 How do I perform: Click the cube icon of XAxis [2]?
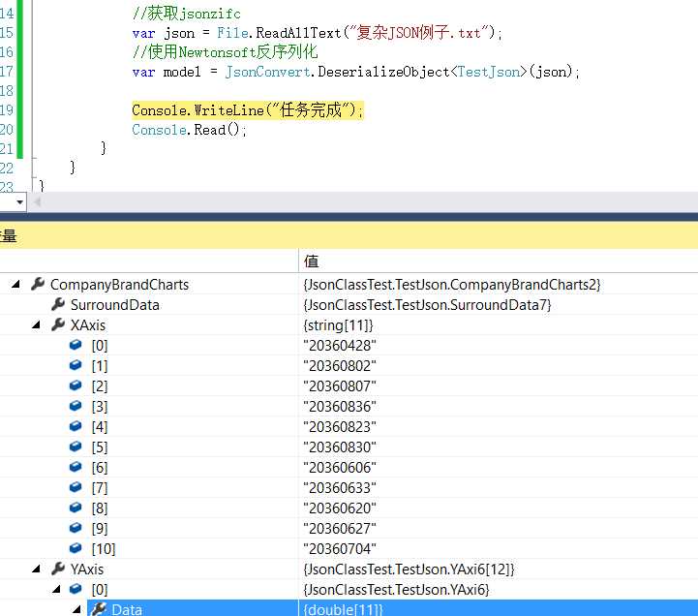(76, 385)
